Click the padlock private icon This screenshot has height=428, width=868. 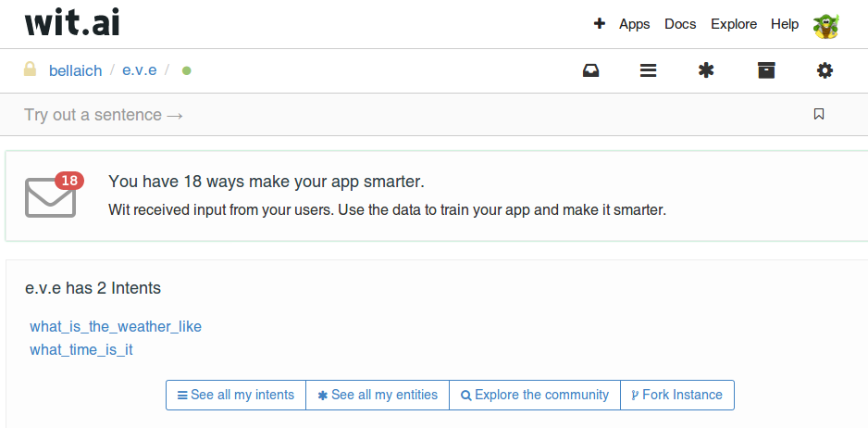coord(30,69)
